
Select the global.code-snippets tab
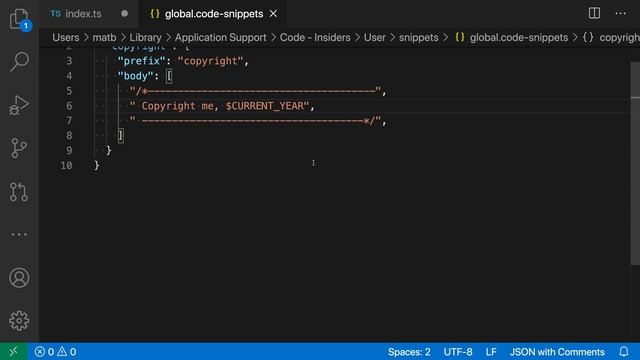(x=214, y=14)
